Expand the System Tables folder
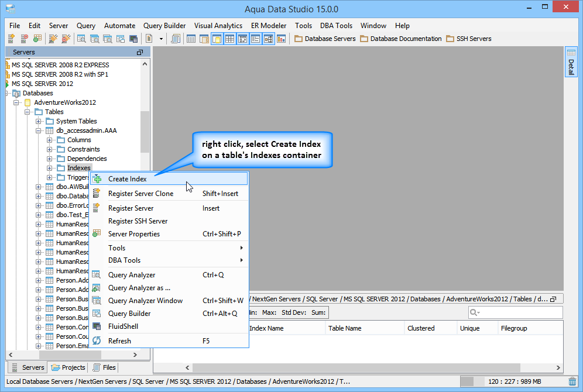Viewport: 583px width, 392px height. click(x=38, y=121)
